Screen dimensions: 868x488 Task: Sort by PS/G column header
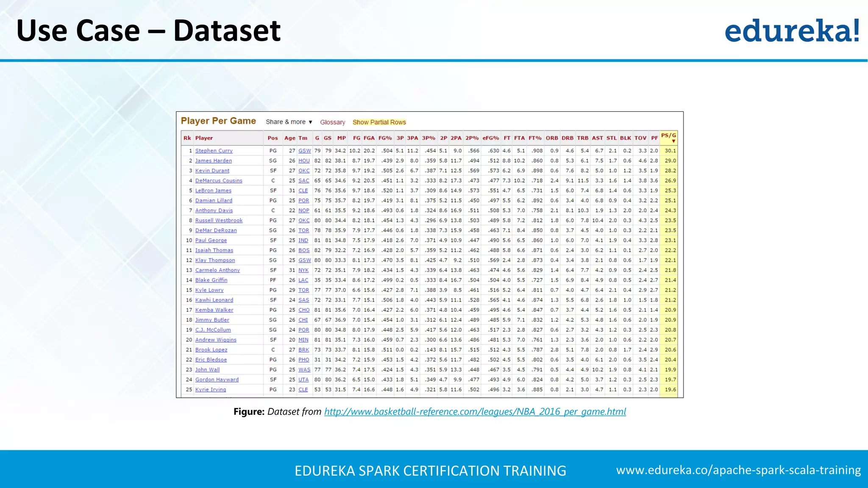pyautogui.click(x=668, y=138)
